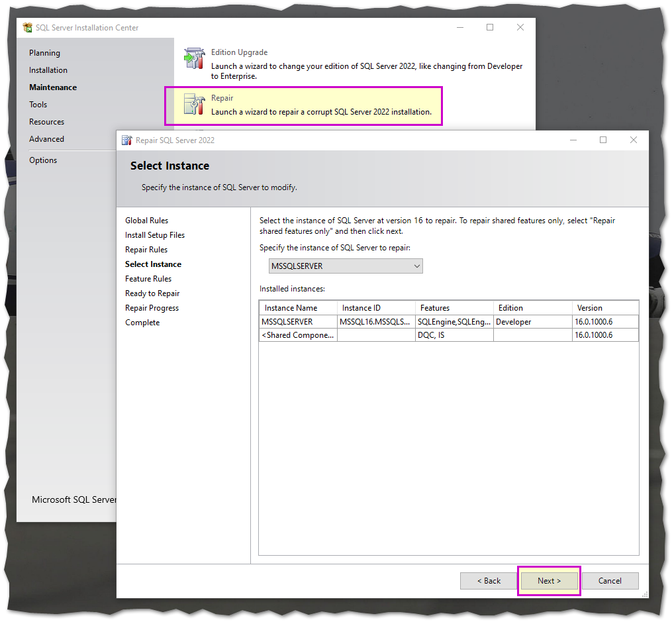Sort by Instance Name column header
This screenshot has width=672, height=622.
[x=299, y=308]
